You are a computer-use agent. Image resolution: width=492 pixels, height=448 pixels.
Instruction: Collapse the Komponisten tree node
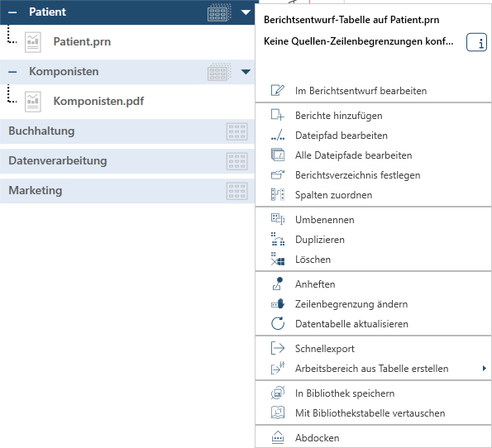tap(12, 72)
